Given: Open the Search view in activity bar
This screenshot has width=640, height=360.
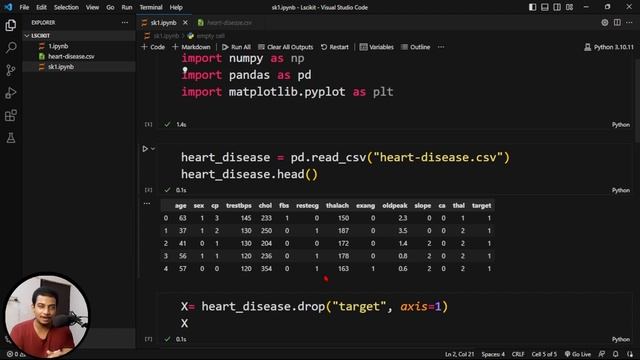Looking at the screenshot, I should coord(11,48).
